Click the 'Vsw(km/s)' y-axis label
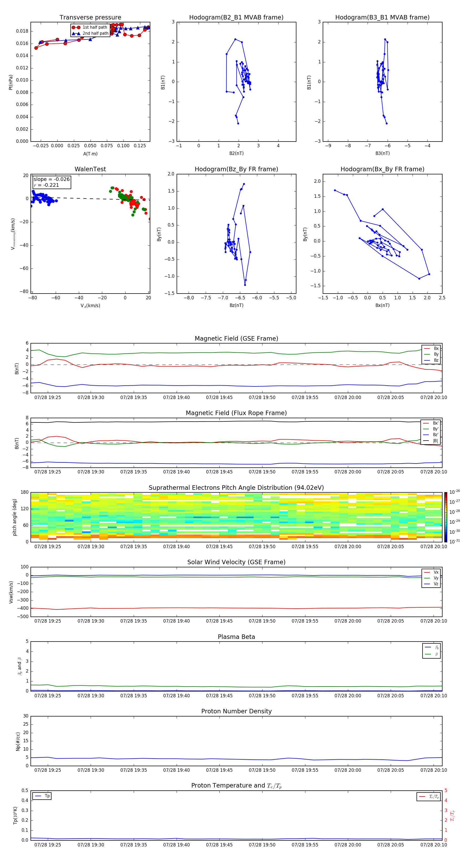This screenshot has height=868, width=473. tap(11, 592)
